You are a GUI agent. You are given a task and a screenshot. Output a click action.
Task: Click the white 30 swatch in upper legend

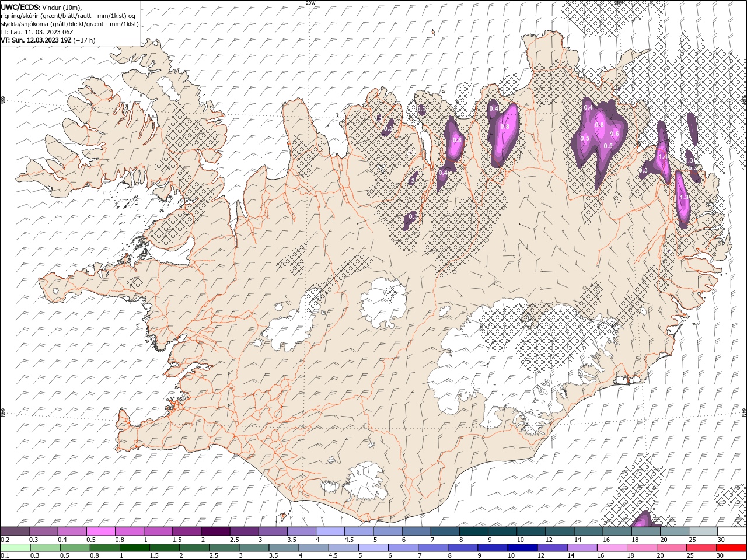[x=732, y=531]
